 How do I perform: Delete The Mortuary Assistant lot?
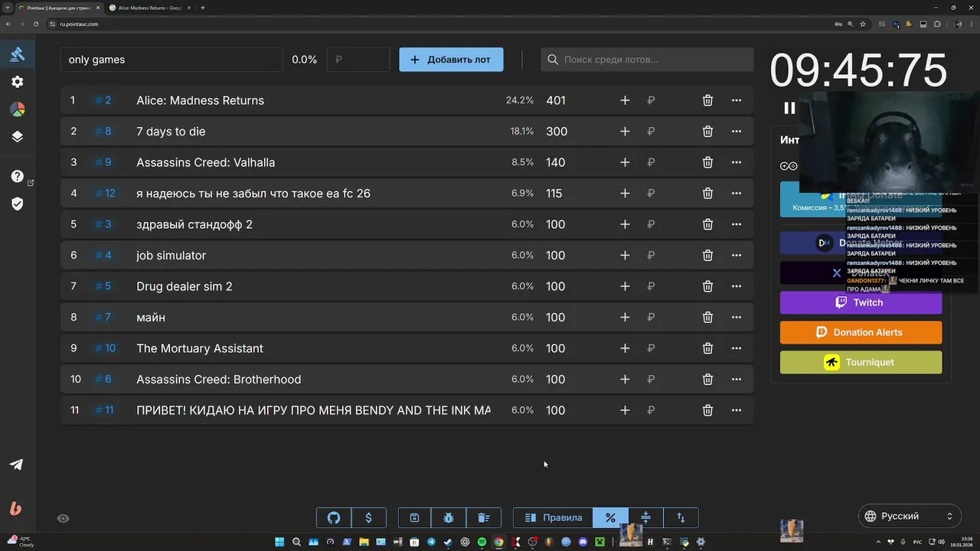tap(707, 348)
